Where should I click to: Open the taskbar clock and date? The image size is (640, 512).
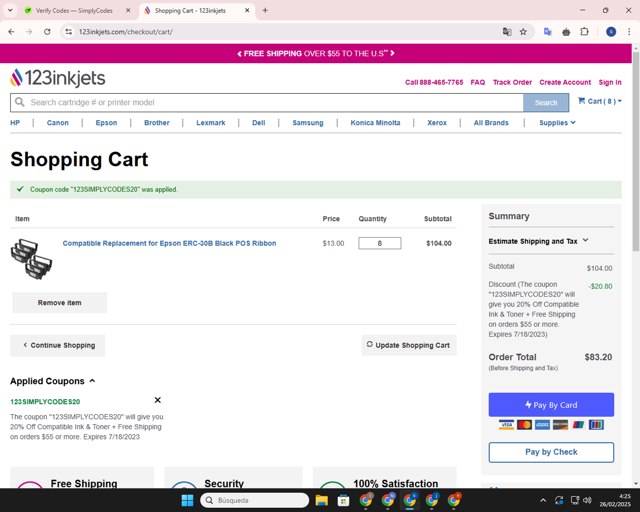click(x=615, y=500)
